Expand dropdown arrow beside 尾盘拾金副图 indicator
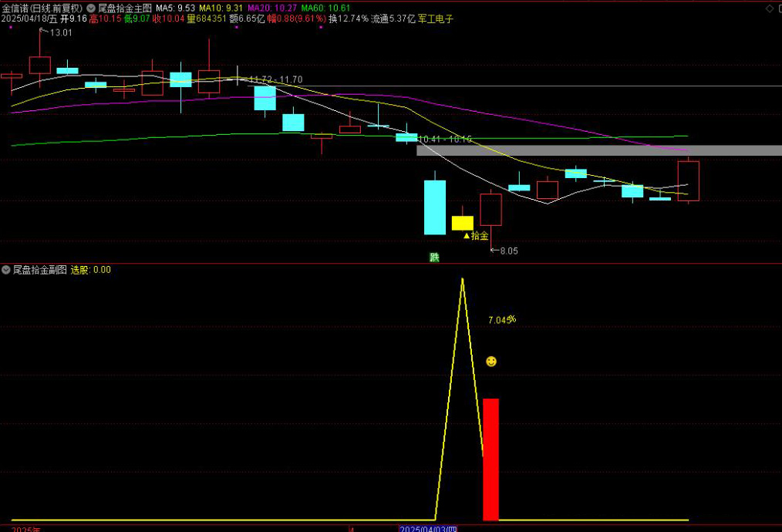The height and width of the screenshot is (532, 782). point(6,270)
